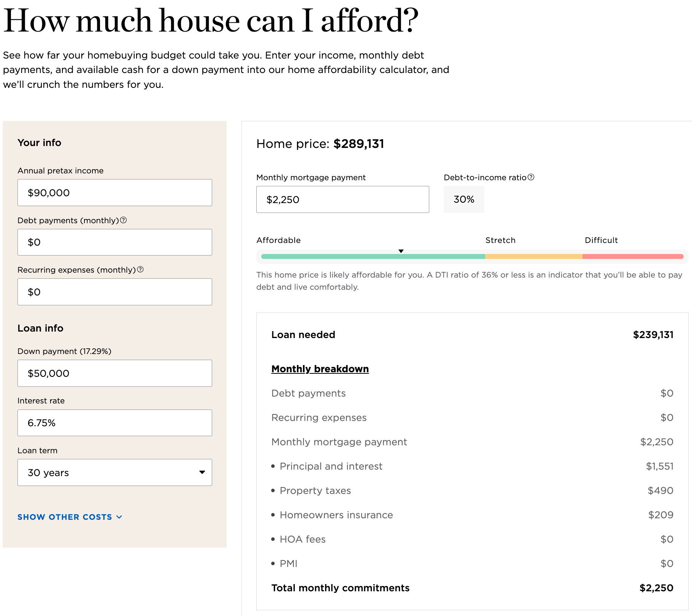Screen dimensions: 692x616
Task: Click the Property taxes $490 amount
Action: [x=660, y=491]
